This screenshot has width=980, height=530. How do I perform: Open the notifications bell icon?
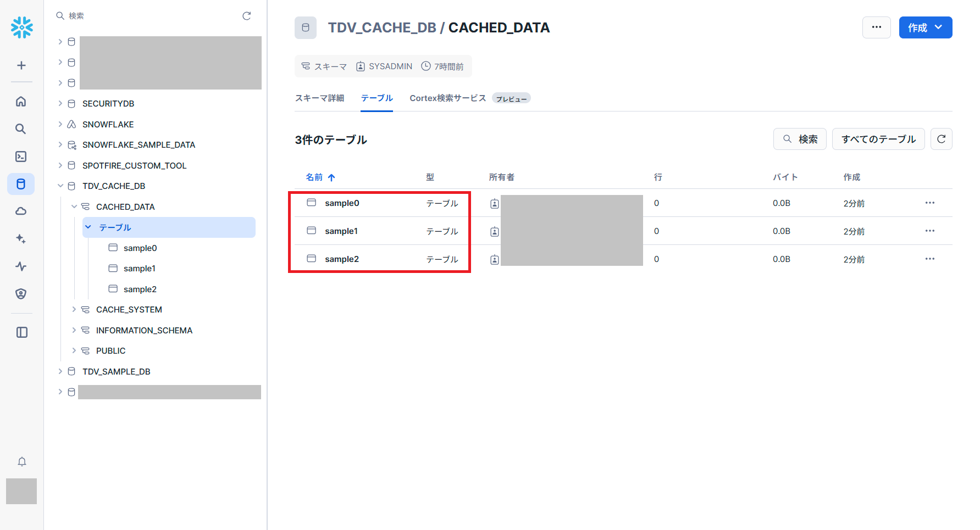(22, 461)
